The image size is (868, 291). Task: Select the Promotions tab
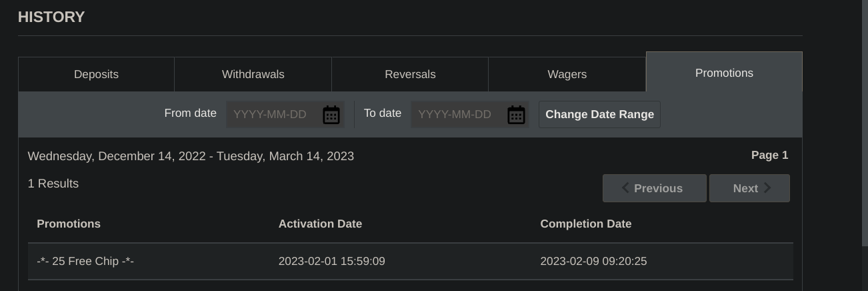coord(724,73)
